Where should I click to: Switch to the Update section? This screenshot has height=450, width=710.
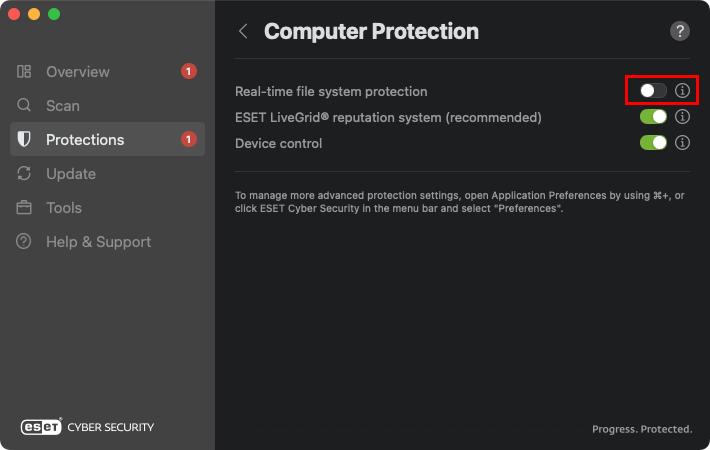[71, 174]
